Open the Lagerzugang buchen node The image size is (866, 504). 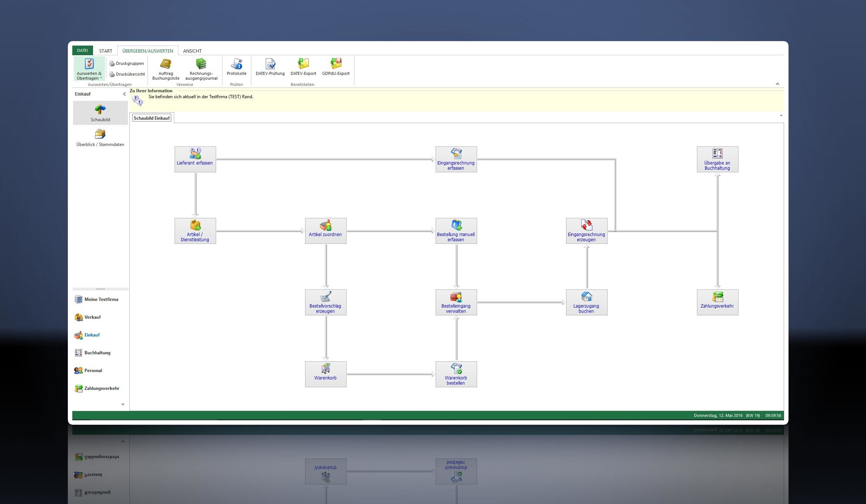click(586, 302)
